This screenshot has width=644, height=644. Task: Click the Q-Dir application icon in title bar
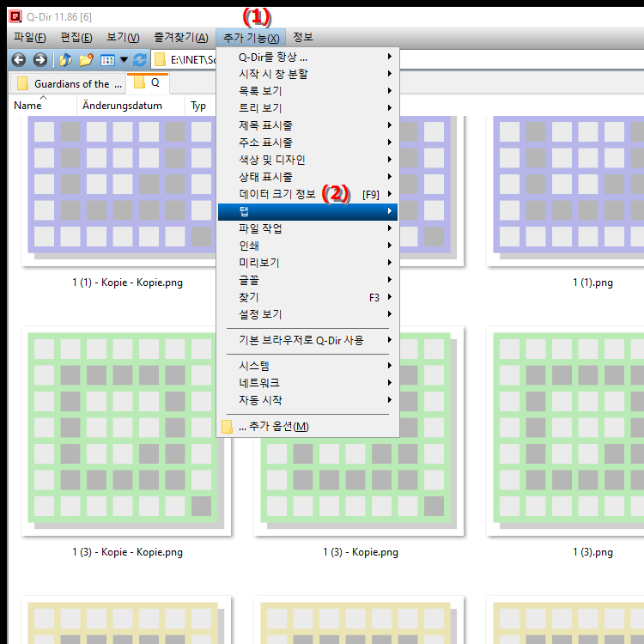(x=15, y=16)
